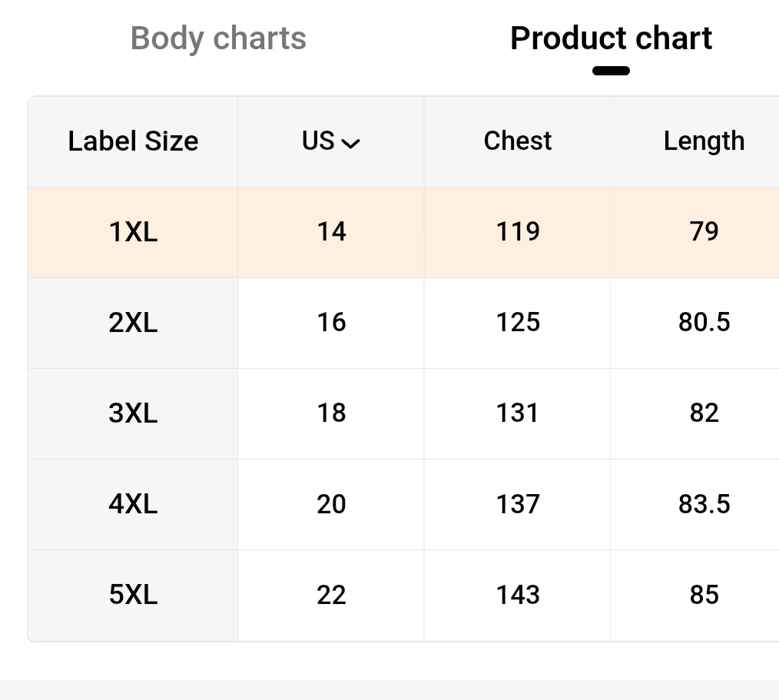Click US size 14 cell
Viewport: 779px width, 700px height.
click(x=331, y=231)
